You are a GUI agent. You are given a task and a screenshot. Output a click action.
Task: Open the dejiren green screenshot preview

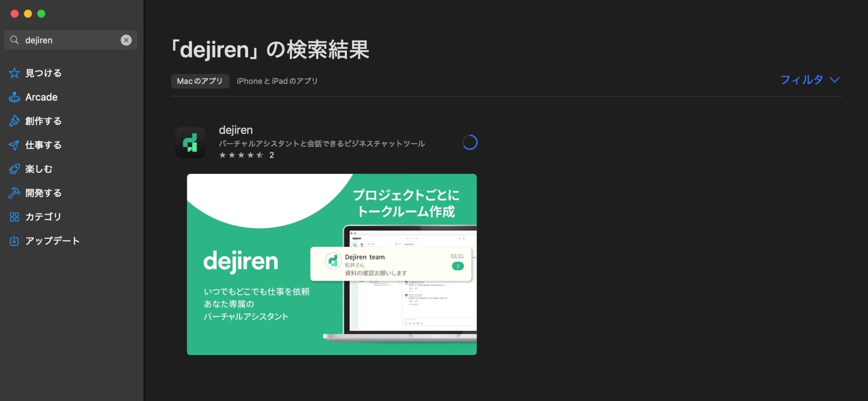point(332,264)
